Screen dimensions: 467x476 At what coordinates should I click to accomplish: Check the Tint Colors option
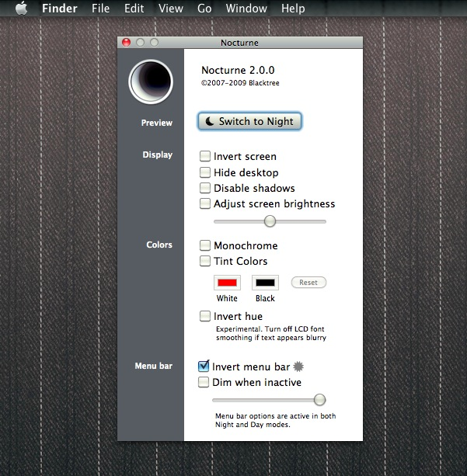tap(205, 261)
